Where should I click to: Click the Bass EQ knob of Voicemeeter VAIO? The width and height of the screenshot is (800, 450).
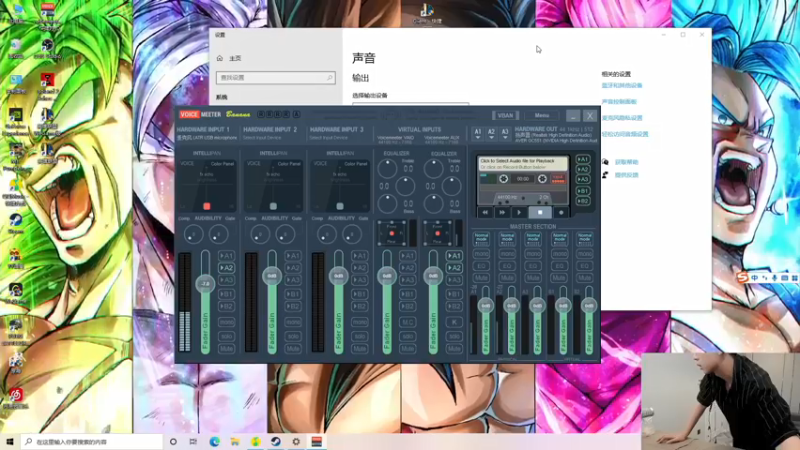click(388, 204)
